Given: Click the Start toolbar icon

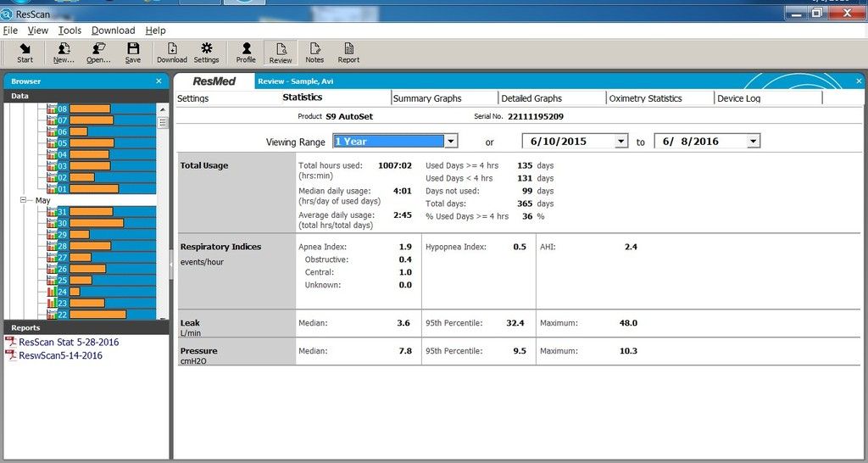Looking at the screenshot, I should coord(25,53).
